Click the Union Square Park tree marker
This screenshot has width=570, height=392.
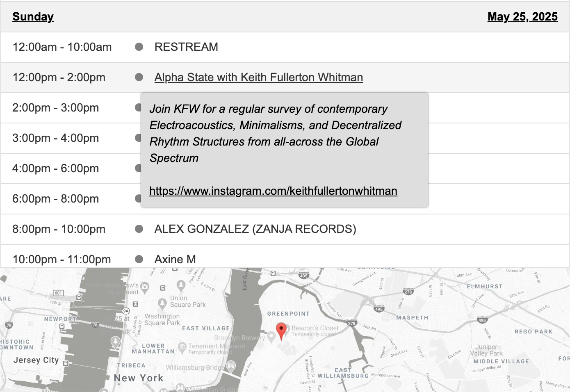162,303
